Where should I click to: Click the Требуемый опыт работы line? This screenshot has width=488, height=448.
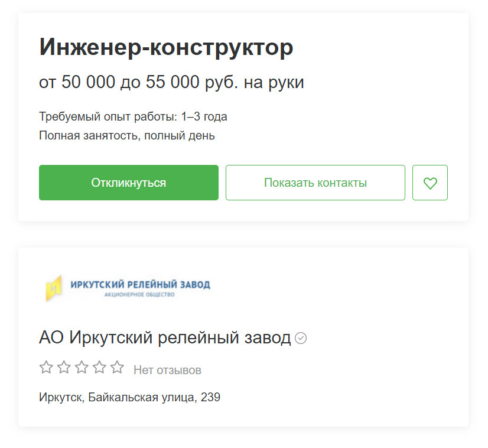[x=133, y=117]
